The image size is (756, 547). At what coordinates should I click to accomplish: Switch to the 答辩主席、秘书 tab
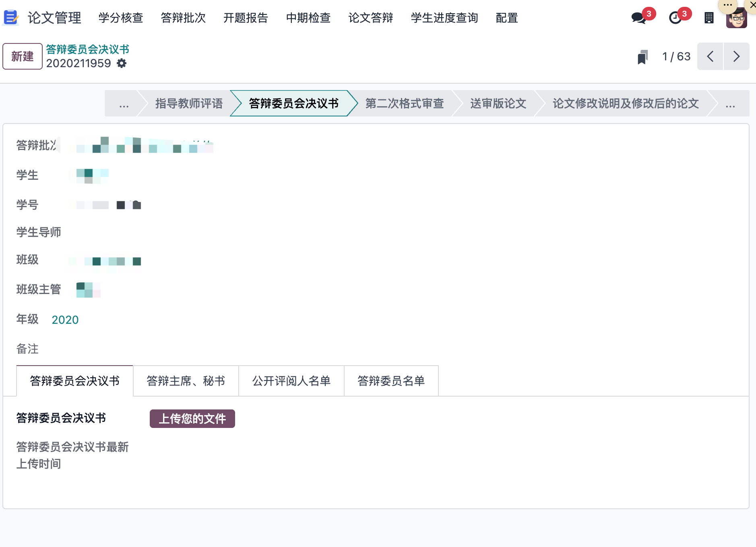(186, 381)
